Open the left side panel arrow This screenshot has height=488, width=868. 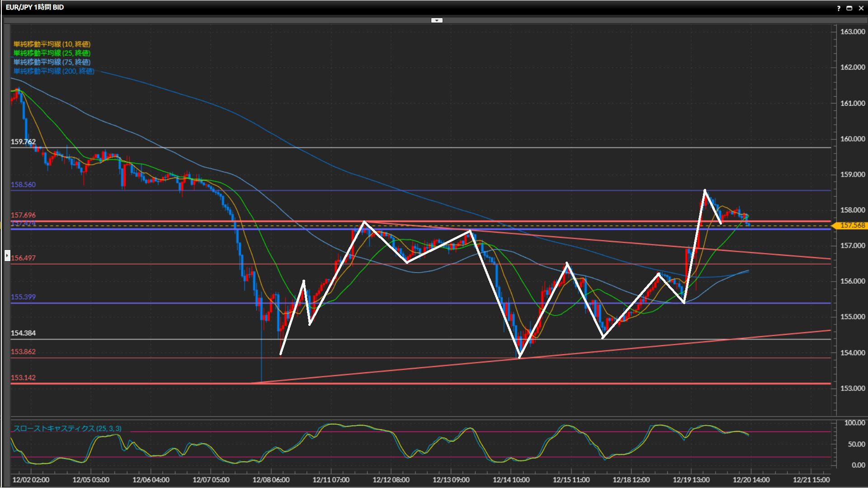pos(7,256)
